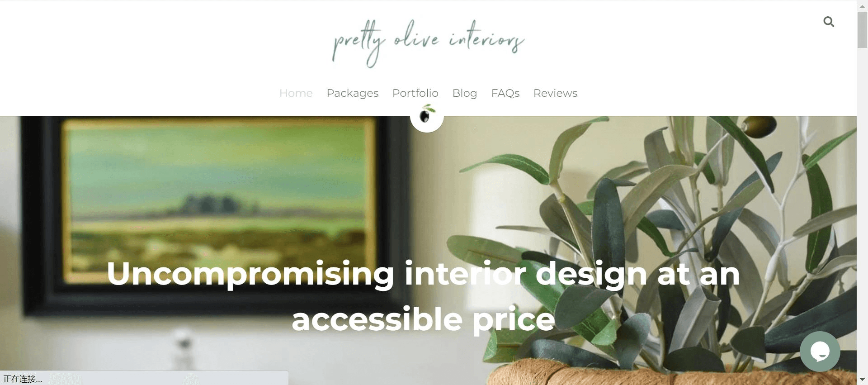Image resolution: width=868 pixels, height=385 pixels.
Task: Visit the Blog link
Action: click(x=465, y=93)
